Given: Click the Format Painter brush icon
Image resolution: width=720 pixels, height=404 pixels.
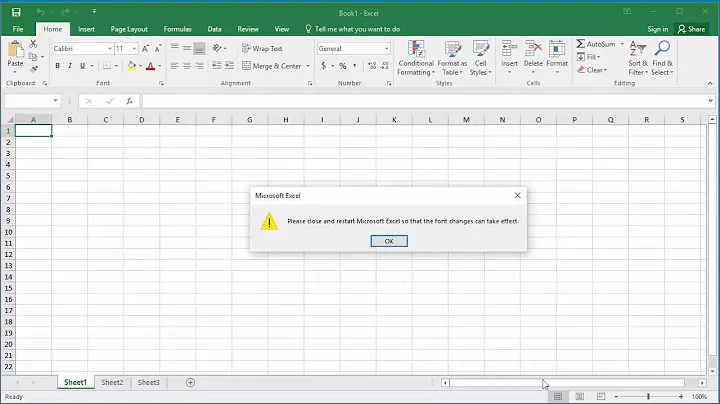Looking at the screenshot, I should 33,69.
